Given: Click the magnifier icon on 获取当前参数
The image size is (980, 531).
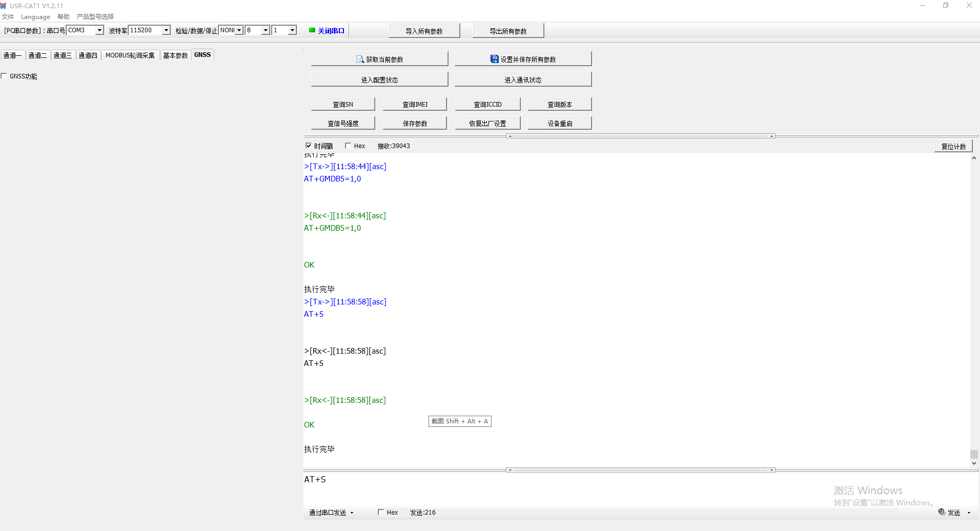Looking at the screenshot, I should [x=360, y=59].
